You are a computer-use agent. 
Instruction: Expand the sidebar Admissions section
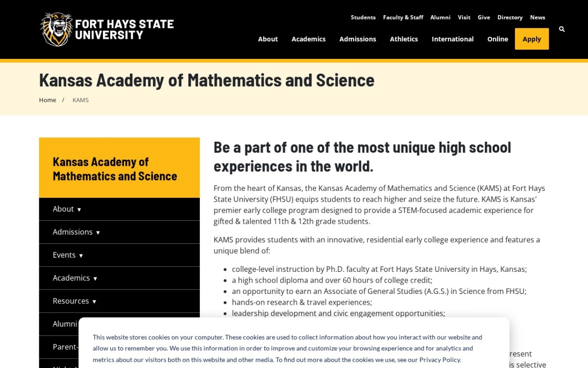(120, 232)
